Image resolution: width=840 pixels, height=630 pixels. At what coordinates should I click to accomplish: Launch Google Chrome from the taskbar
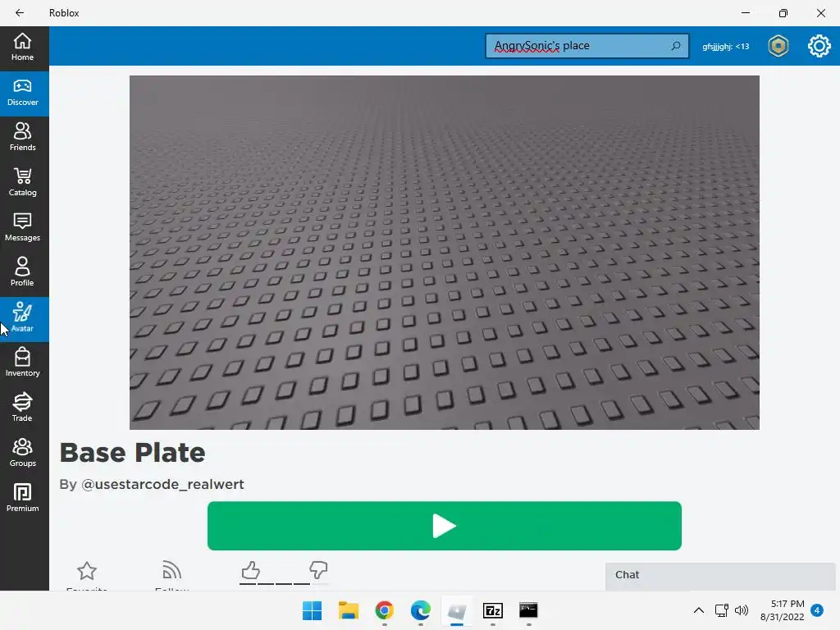[384, 610]
